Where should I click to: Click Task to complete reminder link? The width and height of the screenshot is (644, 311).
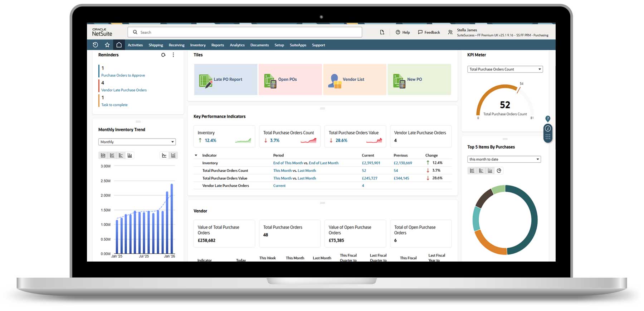(114, 105)
